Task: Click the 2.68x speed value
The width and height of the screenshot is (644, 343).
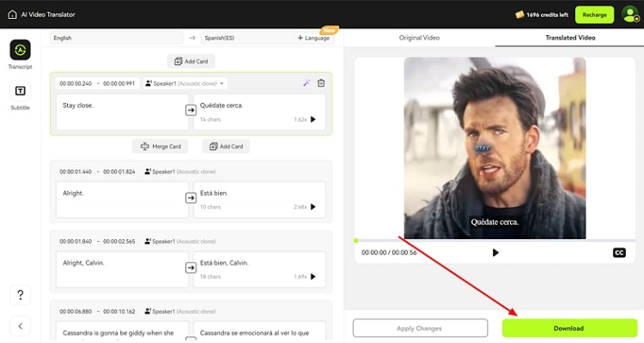Action: pos(301,207)
